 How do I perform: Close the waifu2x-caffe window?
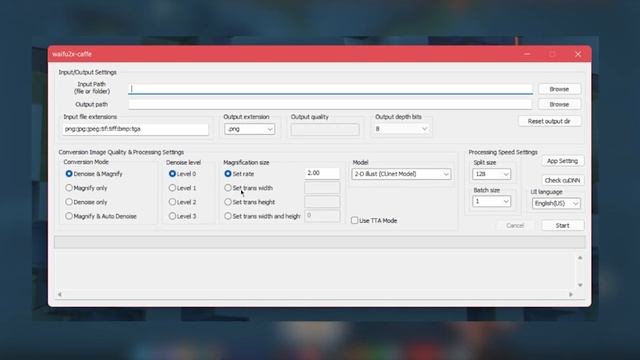578,54
